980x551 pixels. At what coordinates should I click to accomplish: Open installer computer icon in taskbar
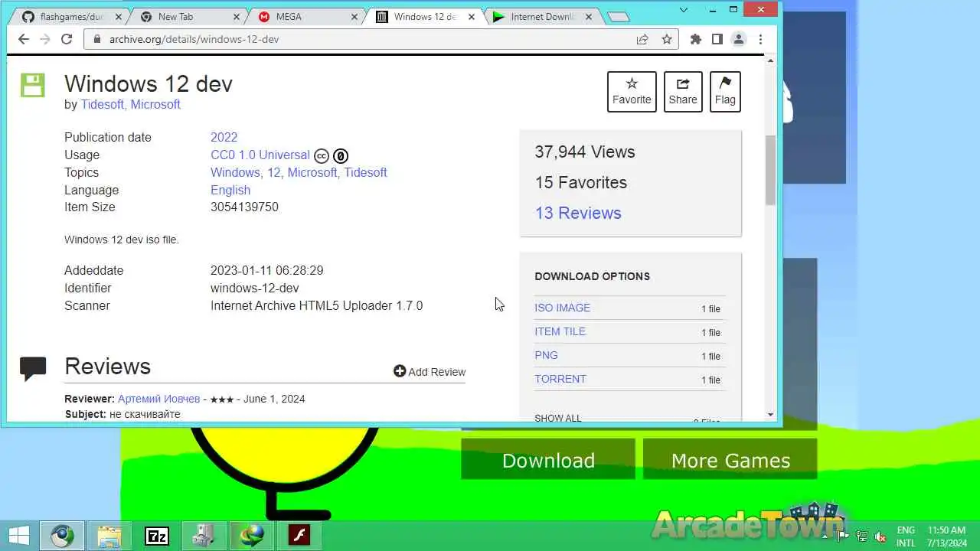[204, 536]
